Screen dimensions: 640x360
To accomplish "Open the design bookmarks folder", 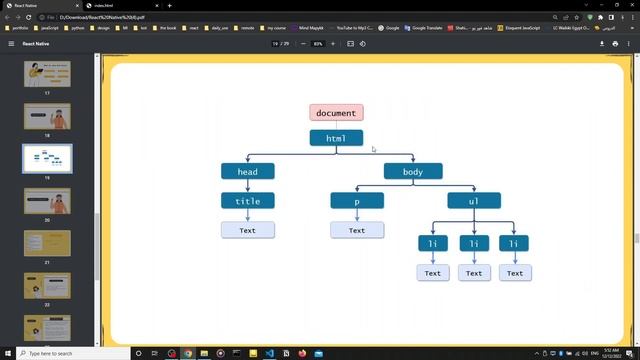I will 100,28.
